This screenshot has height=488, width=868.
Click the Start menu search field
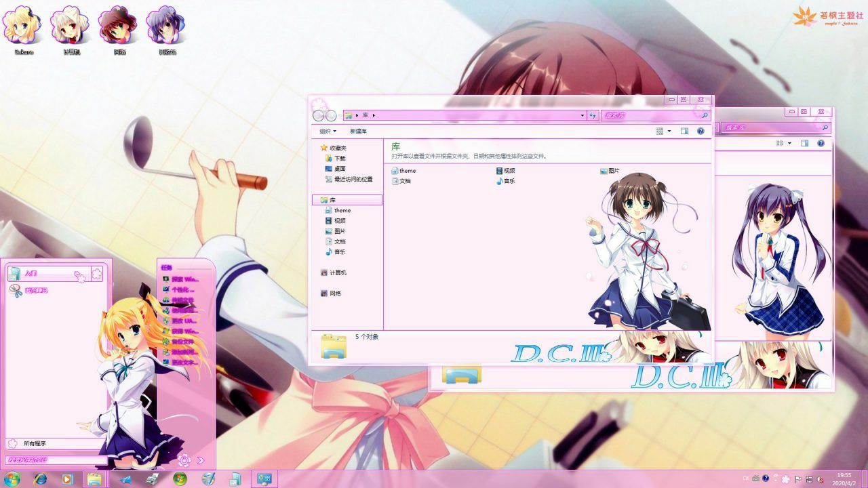pyautogui.click(x=56, y=460)
